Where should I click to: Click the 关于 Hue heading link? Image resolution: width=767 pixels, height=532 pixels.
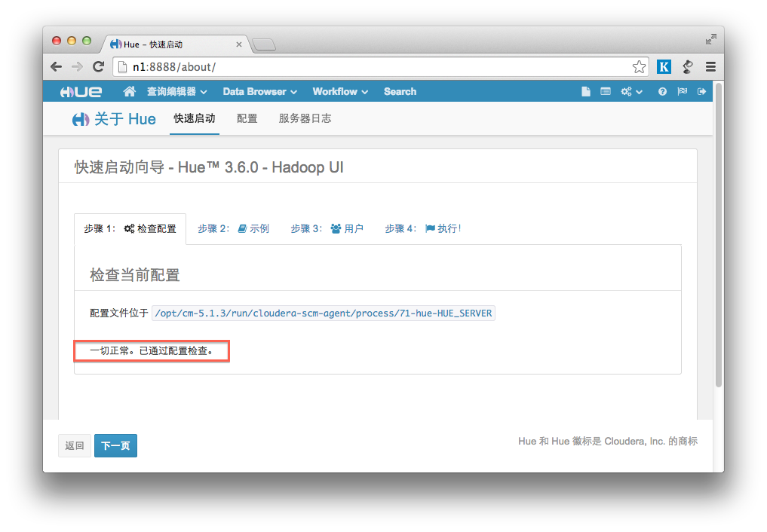click(114, 119)
